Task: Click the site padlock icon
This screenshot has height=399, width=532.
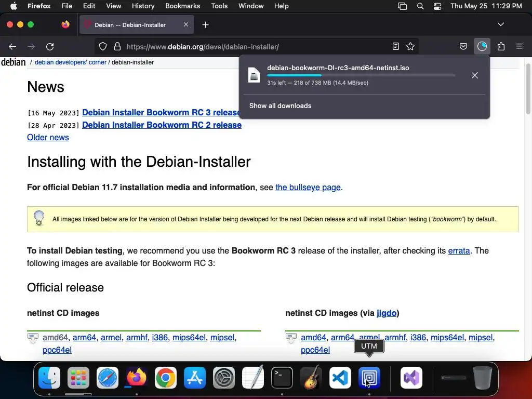Action: point(117,46)
